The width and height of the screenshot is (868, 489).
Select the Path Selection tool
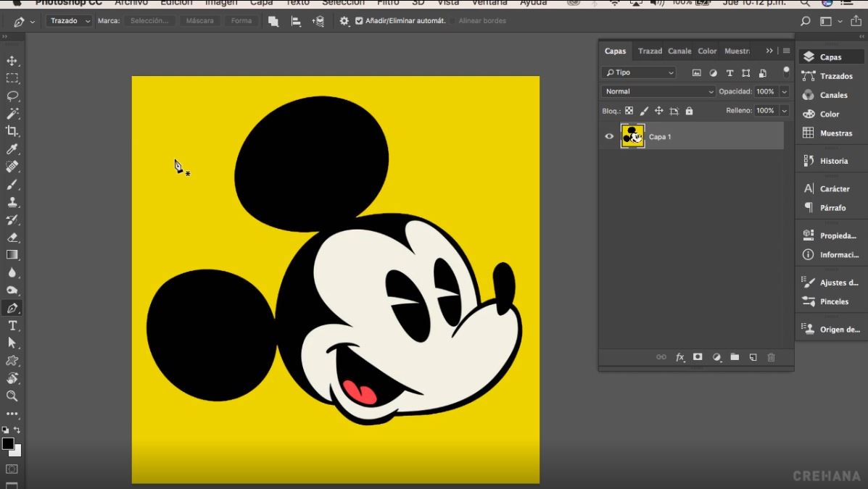pyautogui.click(x=12, y=343)
